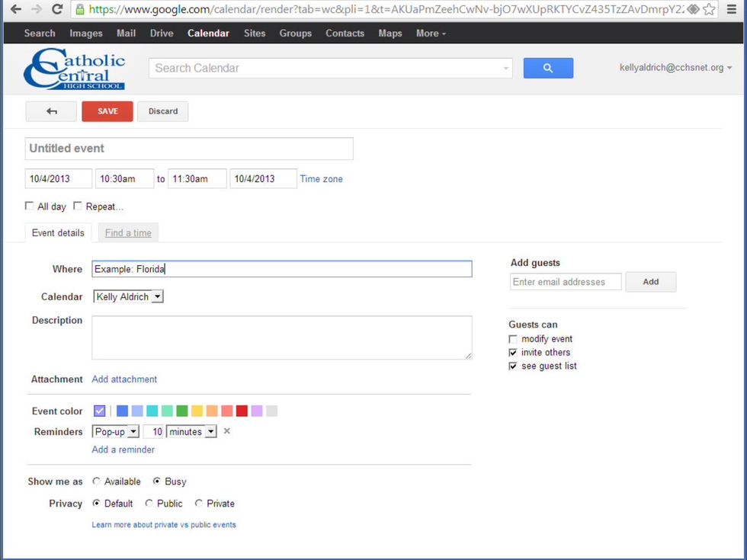Click the Add attachment link
The width and height of the screenshot is (747, 560).
[x=124, y=379]
